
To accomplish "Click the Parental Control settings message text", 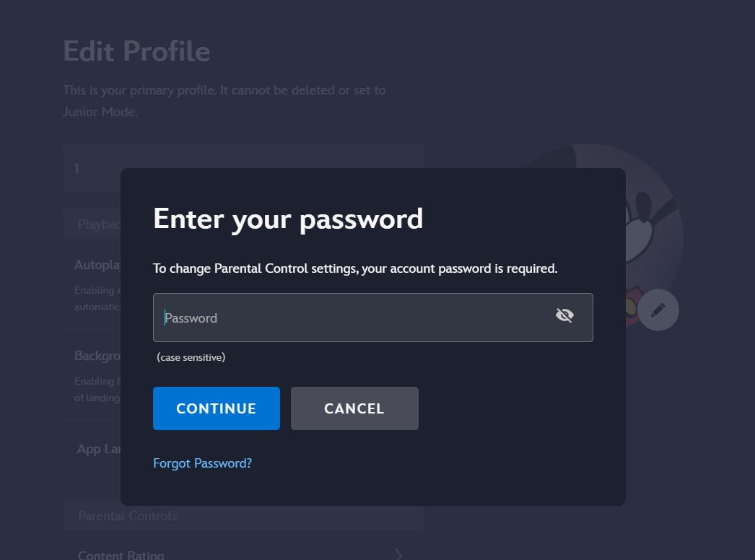I will tap(355, 268).
